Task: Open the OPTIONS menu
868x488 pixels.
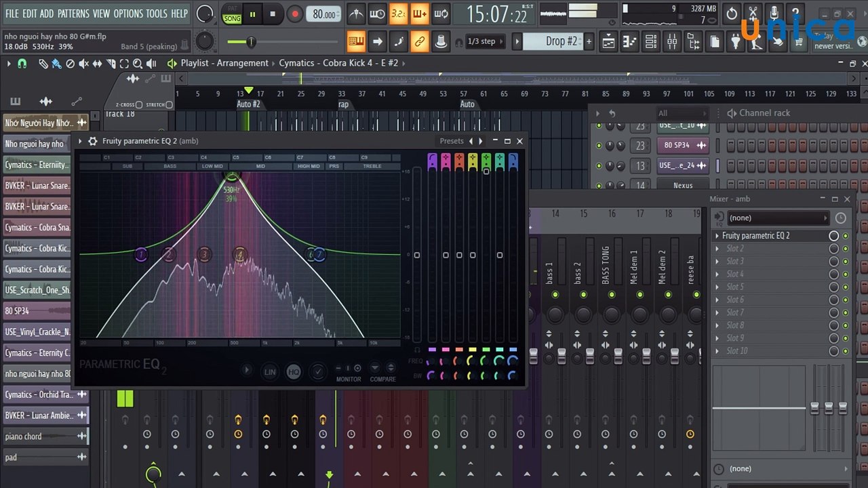Action: 128,14
